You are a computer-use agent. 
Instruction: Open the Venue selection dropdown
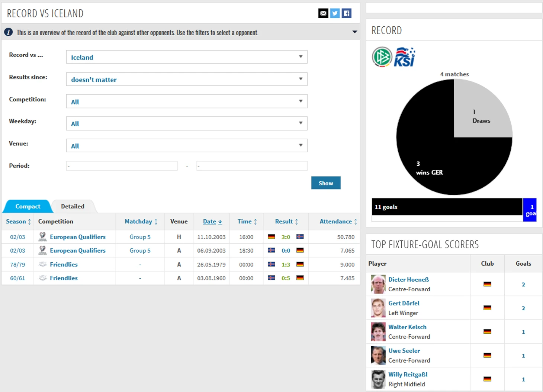point(186,146)
